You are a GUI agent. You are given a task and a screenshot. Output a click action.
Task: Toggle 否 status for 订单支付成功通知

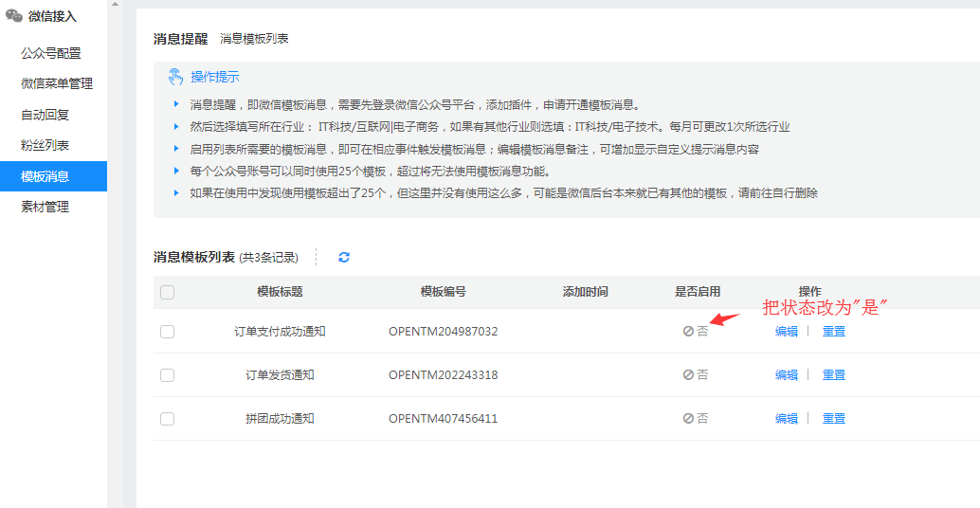[696, 332]
